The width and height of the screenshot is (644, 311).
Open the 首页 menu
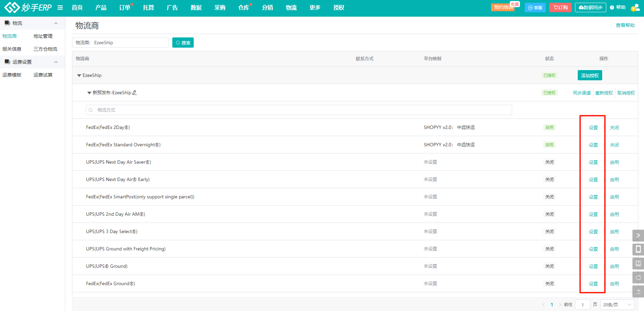(77, 7)
